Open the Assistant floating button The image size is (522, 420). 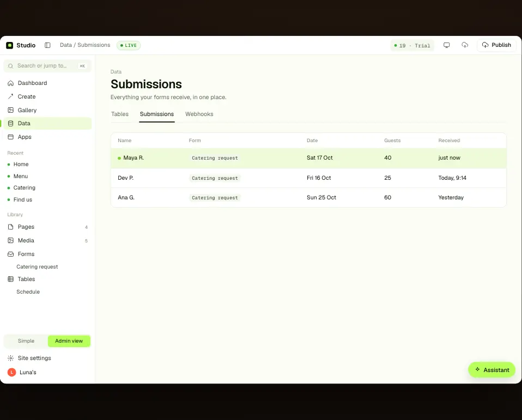(x=491, y=370)
